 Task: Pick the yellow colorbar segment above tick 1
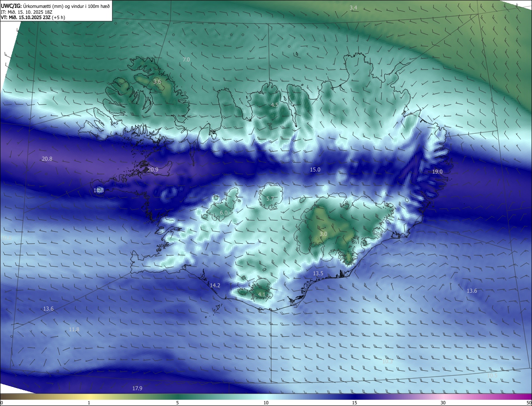click(89, 396)
